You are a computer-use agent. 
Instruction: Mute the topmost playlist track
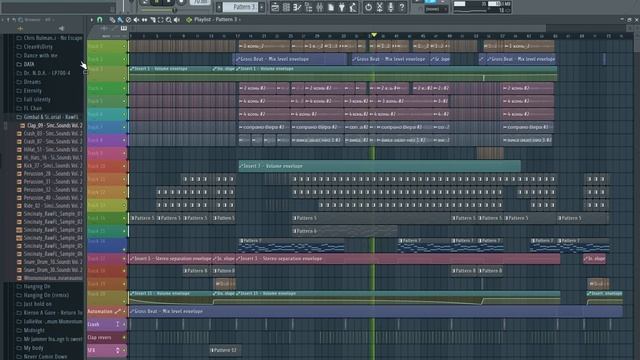[124, 46]
